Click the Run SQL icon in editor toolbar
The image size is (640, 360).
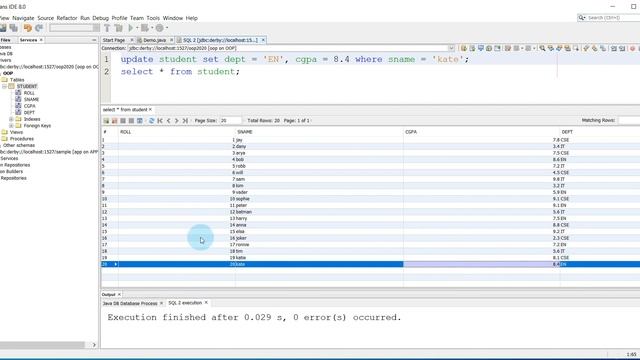(464, 48)
